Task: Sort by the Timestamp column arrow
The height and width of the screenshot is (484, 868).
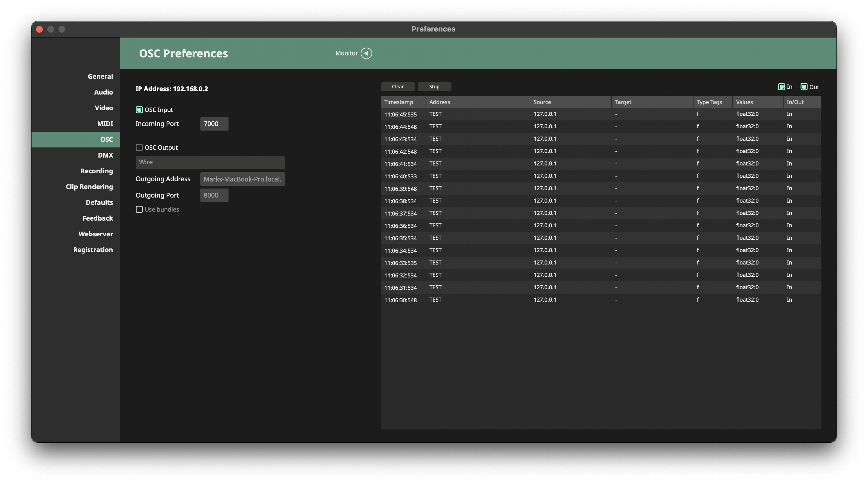Action: tap(420, 102)
